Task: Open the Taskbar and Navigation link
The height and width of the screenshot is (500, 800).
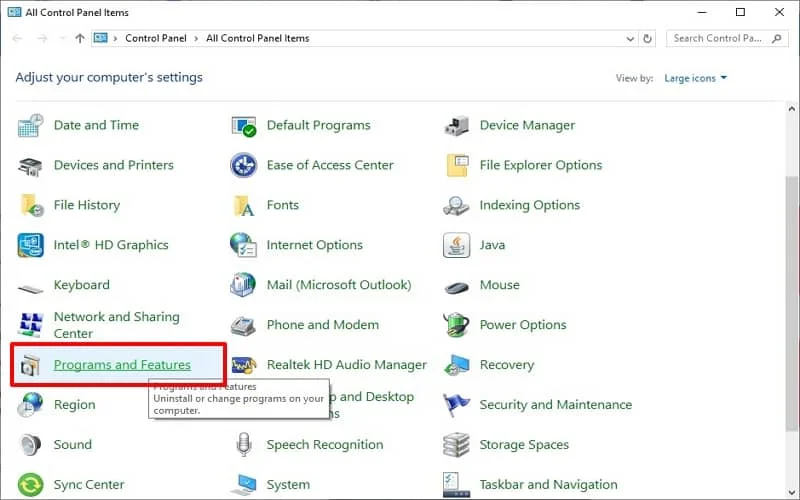Action: [x=548, y=484]
